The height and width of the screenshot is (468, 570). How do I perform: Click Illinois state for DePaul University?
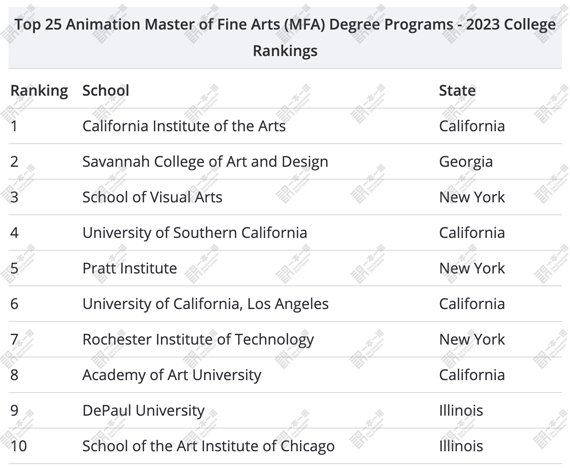tap(461, 411)
